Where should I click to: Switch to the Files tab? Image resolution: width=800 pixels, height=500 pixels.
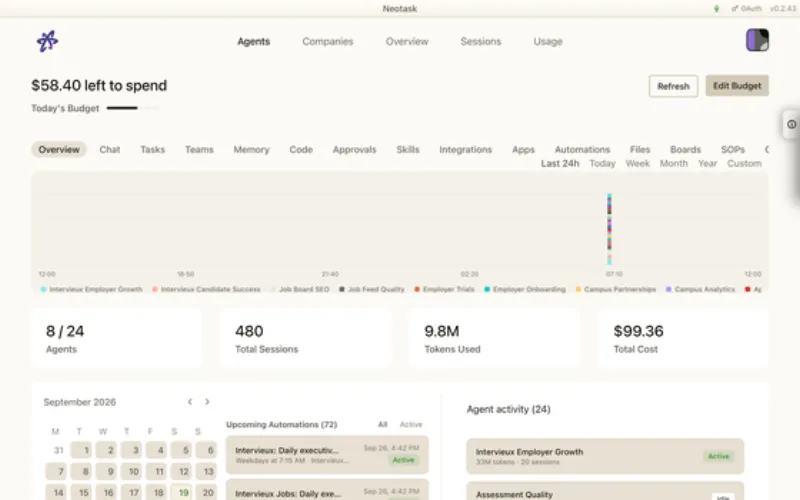pyautogui.click(x=640, y=149)
